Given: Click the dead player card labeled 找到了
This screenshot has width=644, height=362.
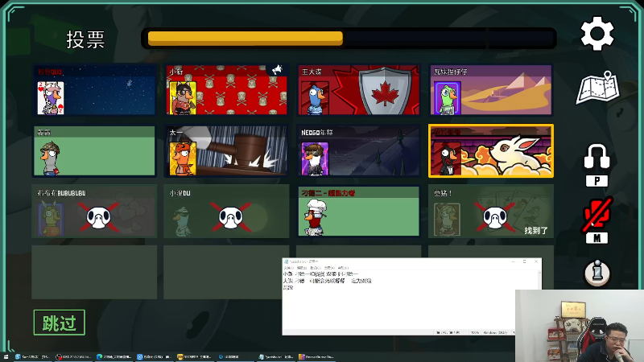Looking at the screenshot, I should pyautogui.click(x=491, y=212).
